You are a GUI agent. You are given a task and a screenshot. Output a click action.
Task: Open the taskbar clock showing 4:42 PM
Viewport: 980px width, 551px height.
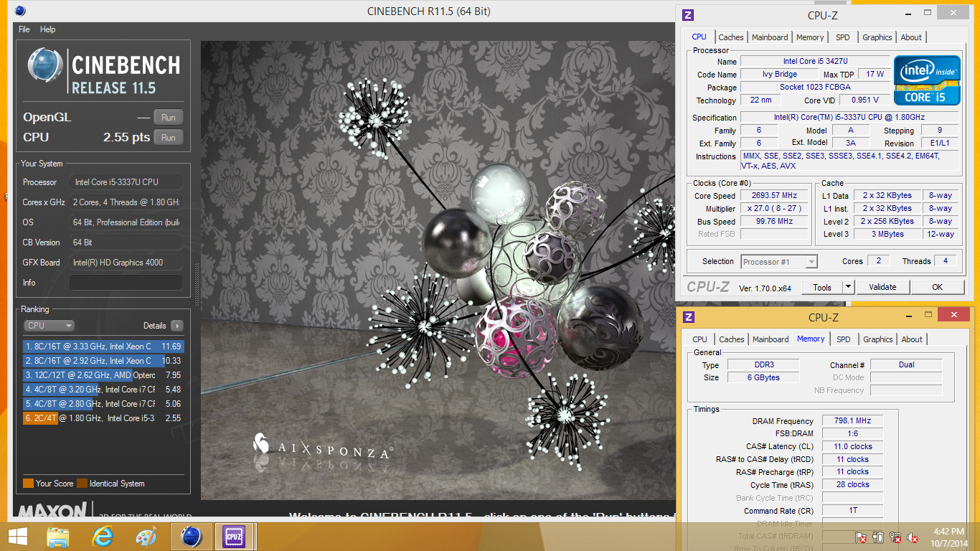coord(949,537)
